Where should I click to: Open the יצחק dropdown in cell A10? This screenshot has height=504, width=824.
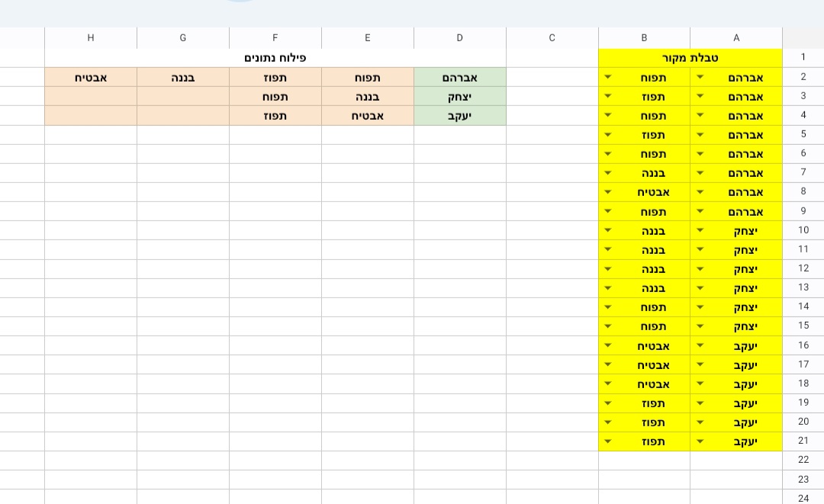(700, 230)
